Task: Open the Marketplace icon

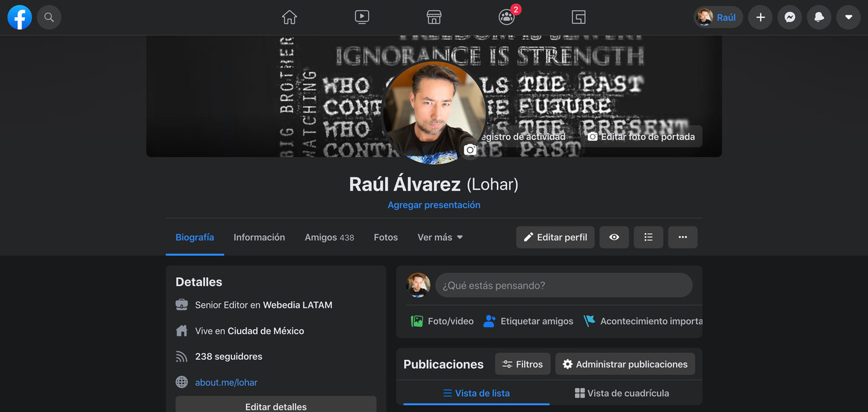Action: (x=434, y=17)
